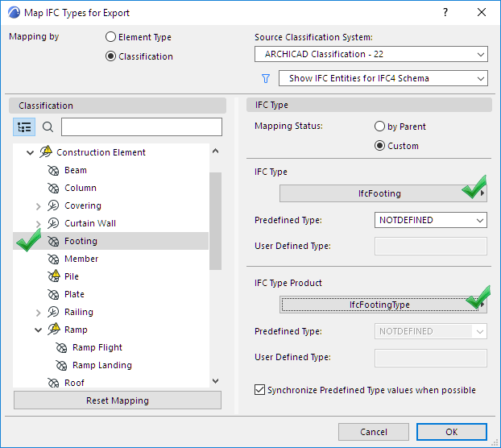Confirm with the OK button
This screenshot has width=501, height=448.
point(452,432)
